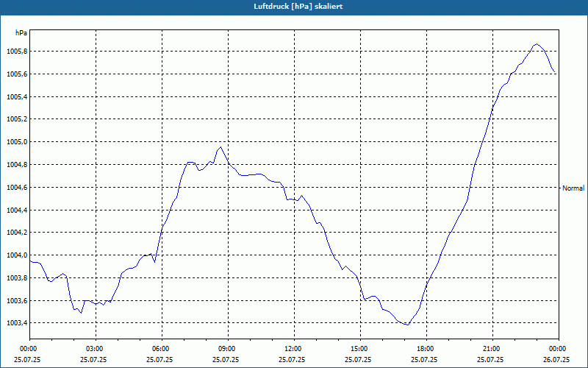
Task: Click the curve peak just before 09:00
Action: tap(221, 147)
